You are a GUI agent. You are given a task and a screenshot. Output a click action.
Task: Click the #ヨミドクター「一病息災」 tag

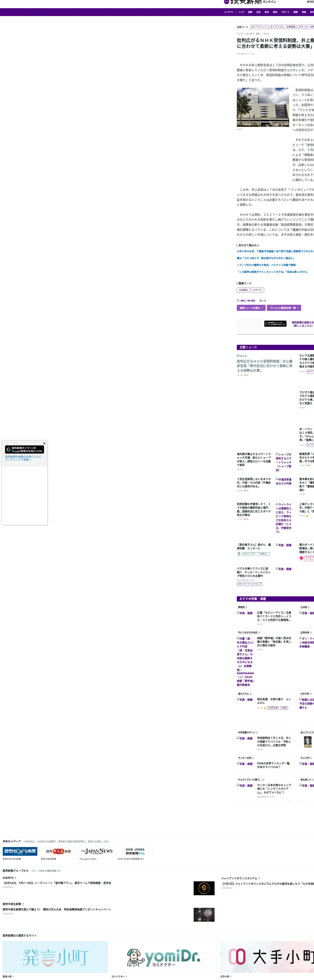coord(256,554)
